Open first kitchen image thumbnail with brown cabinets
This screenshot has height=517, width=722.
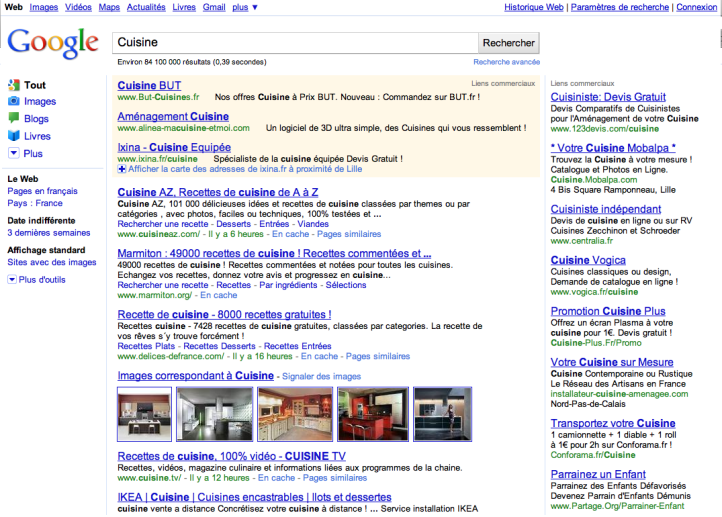point(145,414)
